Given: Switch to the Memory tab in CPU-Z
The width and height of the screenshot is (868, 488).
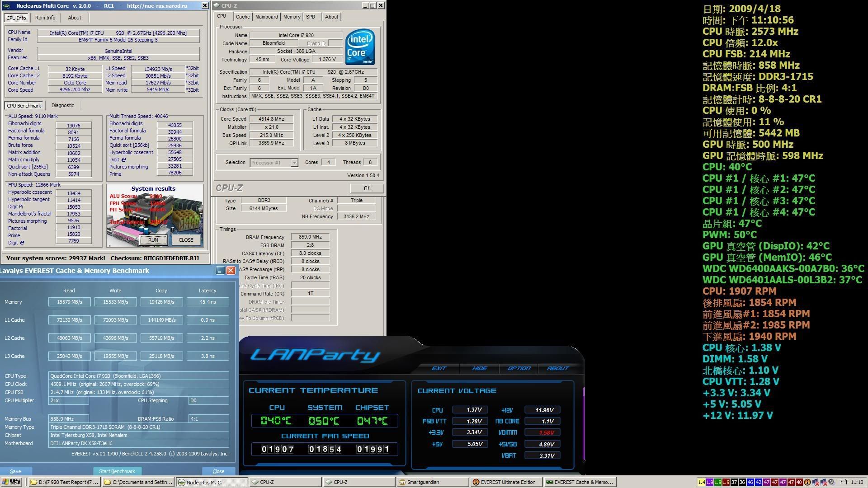Looking at the screenshot, I should (x=292, y=17).
